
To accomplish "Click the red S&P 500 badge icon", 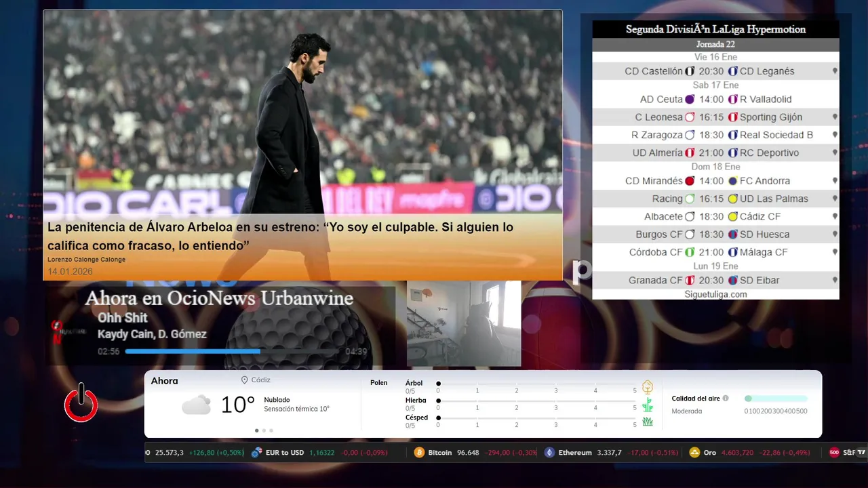I will tap(834, 453).
